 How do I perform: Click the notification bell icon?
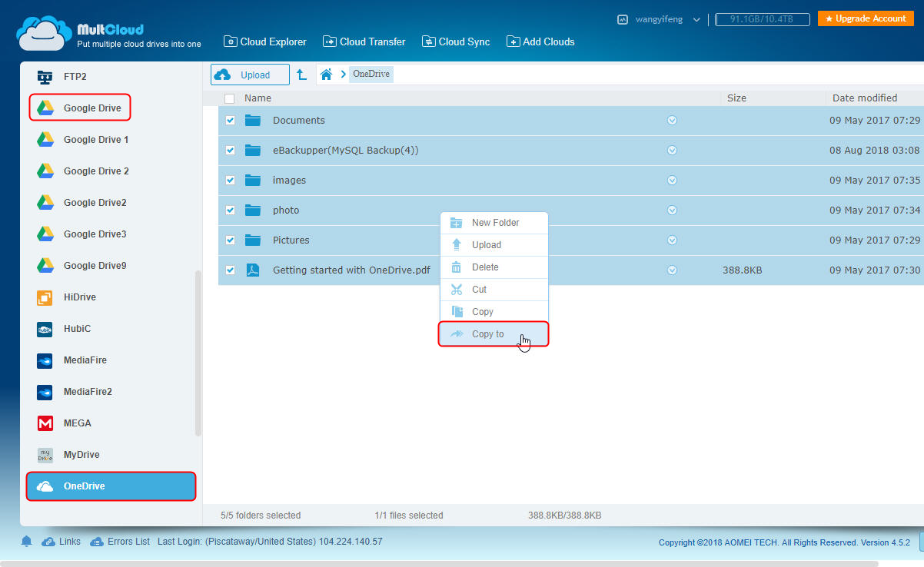(x=26, y=542)
